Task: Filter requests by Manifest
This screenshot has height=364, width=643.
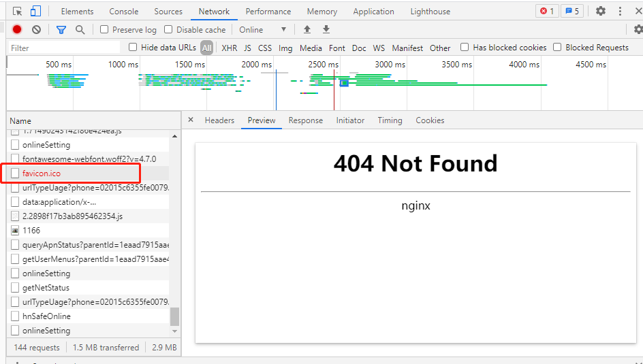Action: [407, 48]
